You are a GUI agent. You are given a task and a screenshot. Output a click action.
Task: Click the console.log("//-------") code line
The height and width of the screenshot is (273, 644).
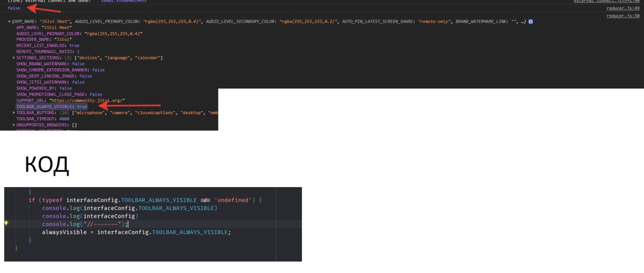coord(86,224)
